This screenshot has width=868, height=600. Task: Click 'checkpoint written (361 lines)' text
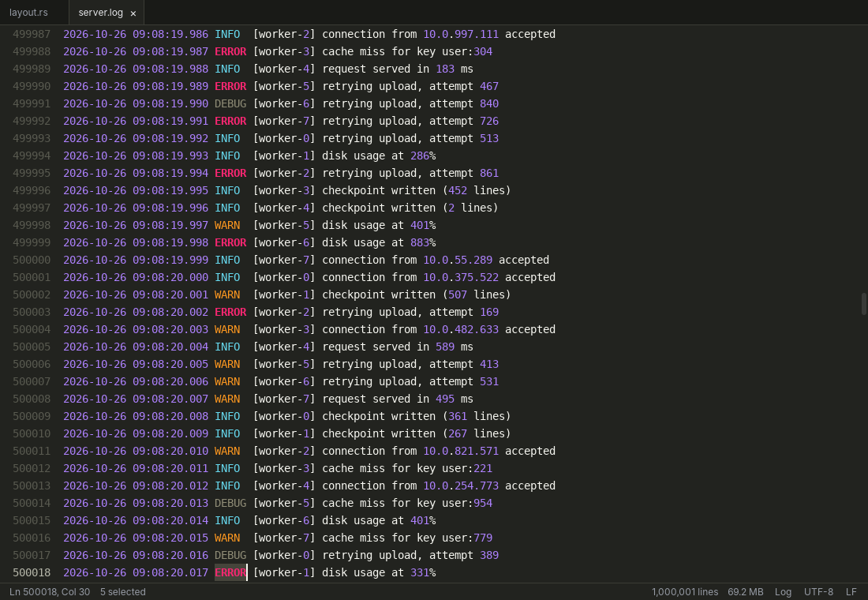(x=417, y=416)
